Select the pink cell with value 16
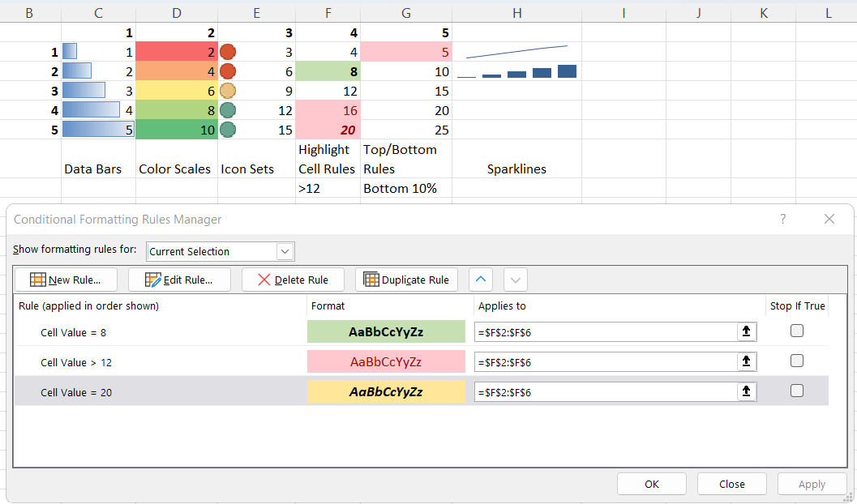 [328, 111]
